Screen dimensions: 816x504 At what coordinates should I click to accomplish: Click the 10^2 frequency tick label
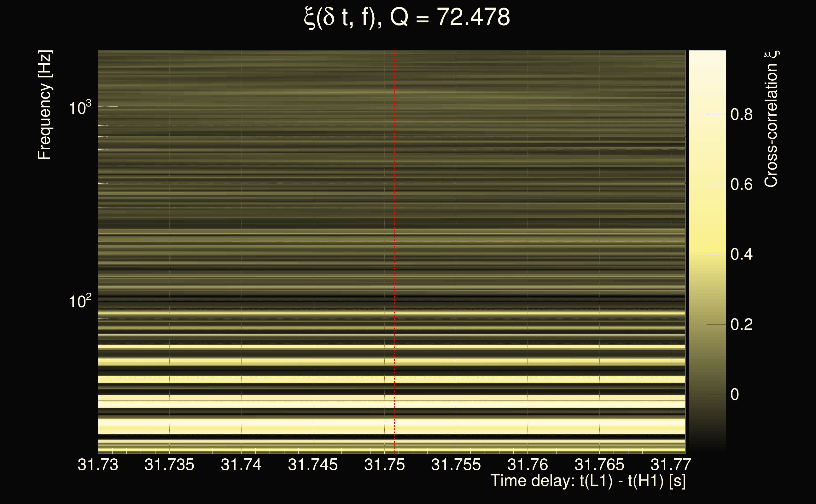80,301
